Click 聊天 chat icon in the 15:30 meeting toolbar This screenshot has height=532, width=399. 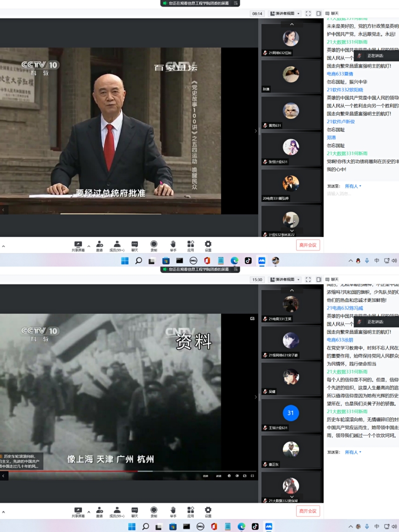click(x=134, y=511)
